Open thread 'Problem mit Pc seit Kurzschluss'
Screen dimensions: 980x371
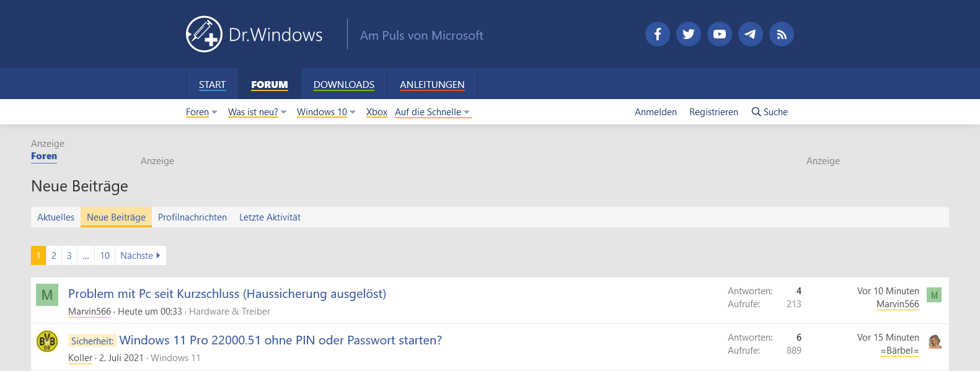pos(227,294)
